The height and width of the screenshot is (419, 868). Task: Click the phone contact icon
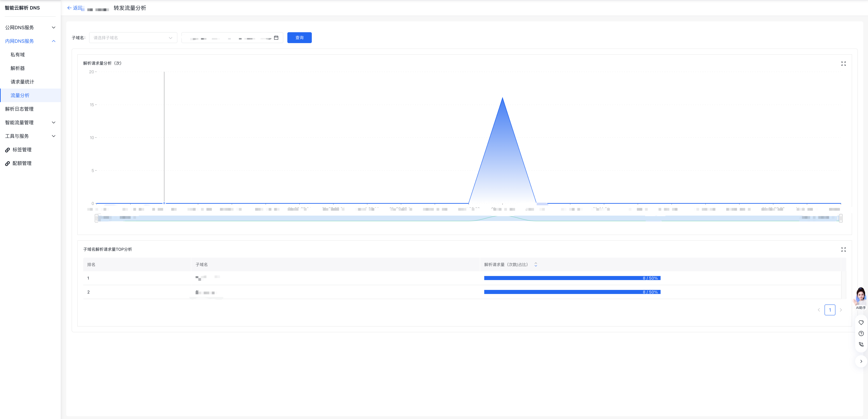861,344
